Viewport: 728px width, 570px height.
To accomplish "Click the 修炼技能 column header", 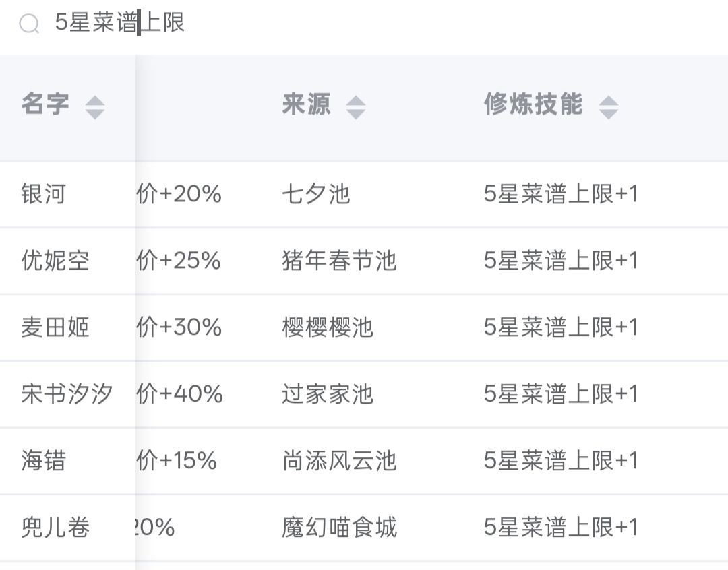I will coord(533,104).
